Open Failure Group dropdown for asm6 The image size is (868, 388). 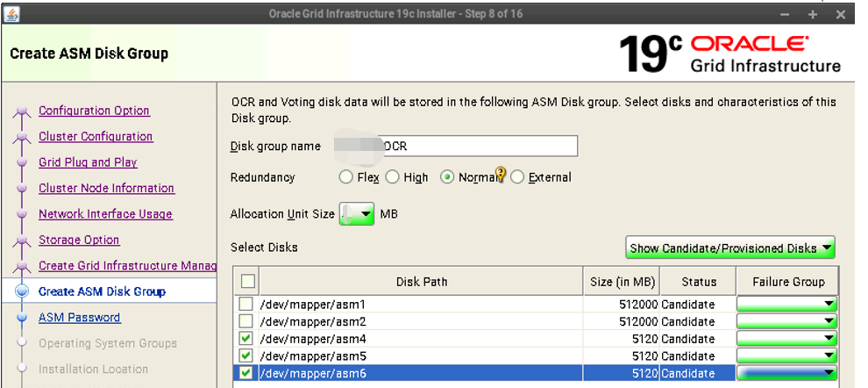[x=786, y=373]
